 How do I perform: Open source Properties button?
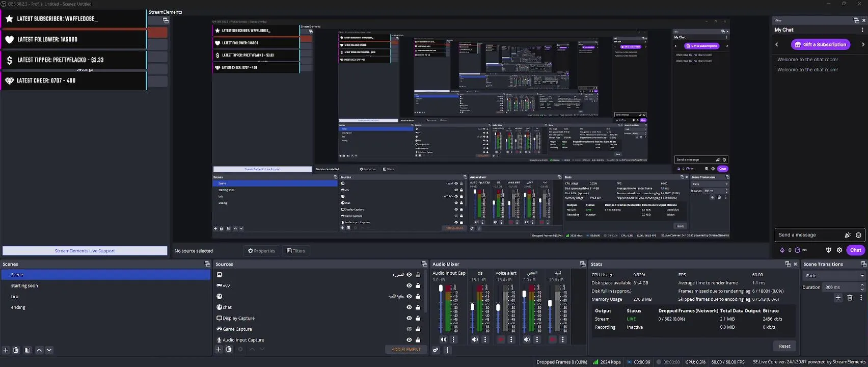(x=261, y=251)
